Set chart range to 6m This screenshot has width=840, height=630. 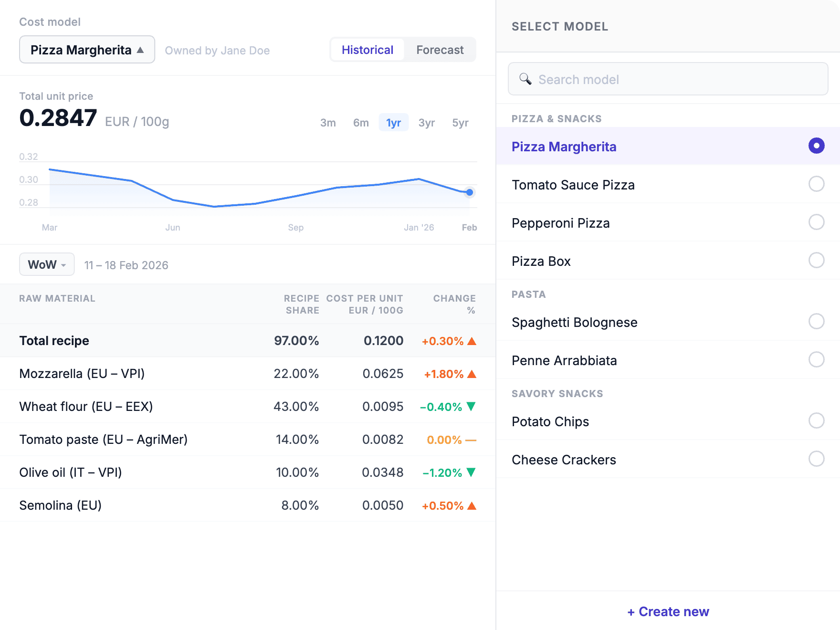pos(361,123)
